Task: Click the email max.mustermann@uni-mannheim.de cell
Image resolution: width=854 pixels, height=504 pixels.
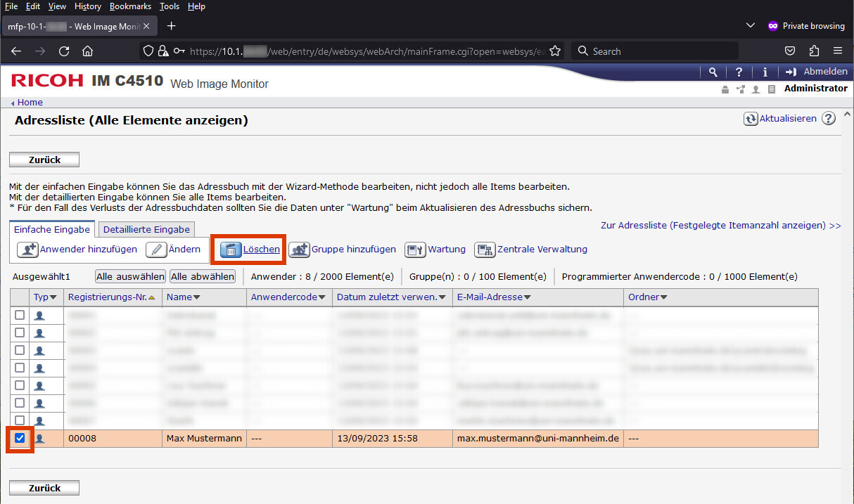Action: [538, 439]
